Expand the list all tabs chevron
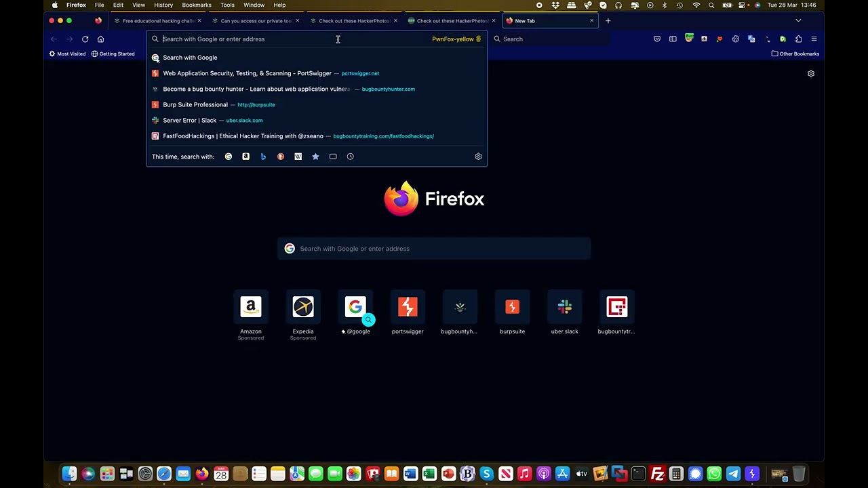868x488 pixels. tap(798, 20)
